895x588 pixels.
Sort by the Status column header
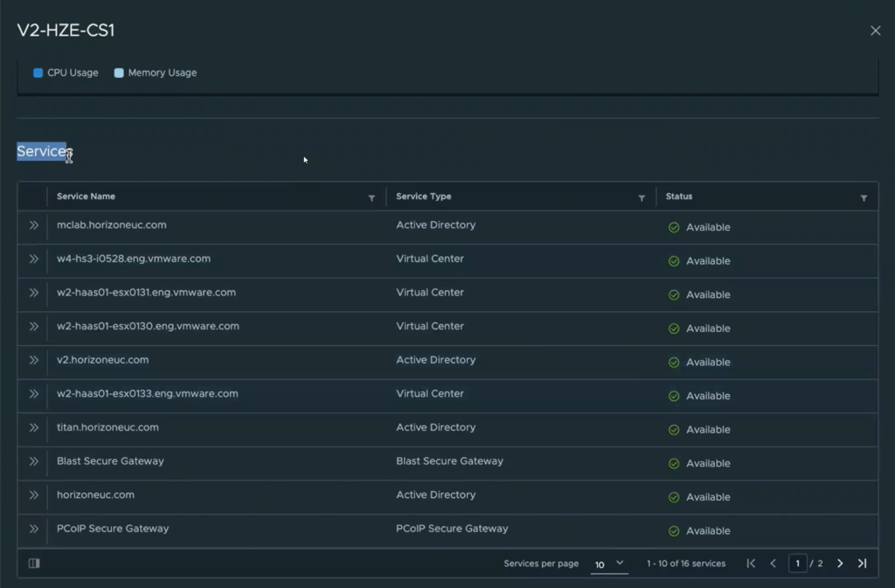point(678,197)
